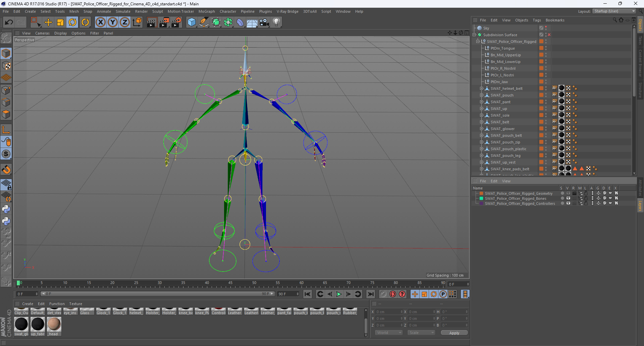Go to the start of animation
The height and width of the screenshot is (346, 644).
307,294
